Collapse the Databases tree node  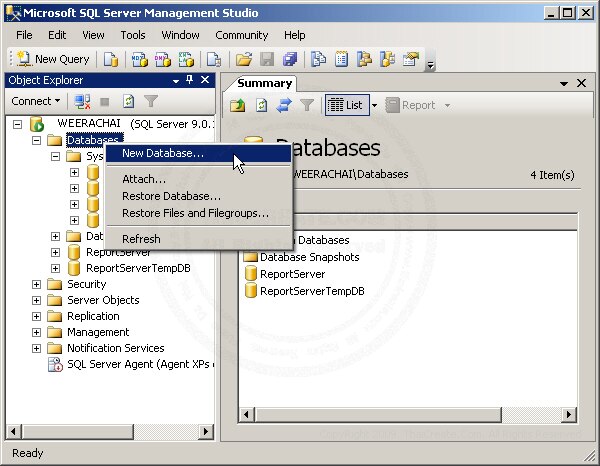[36, 140]
